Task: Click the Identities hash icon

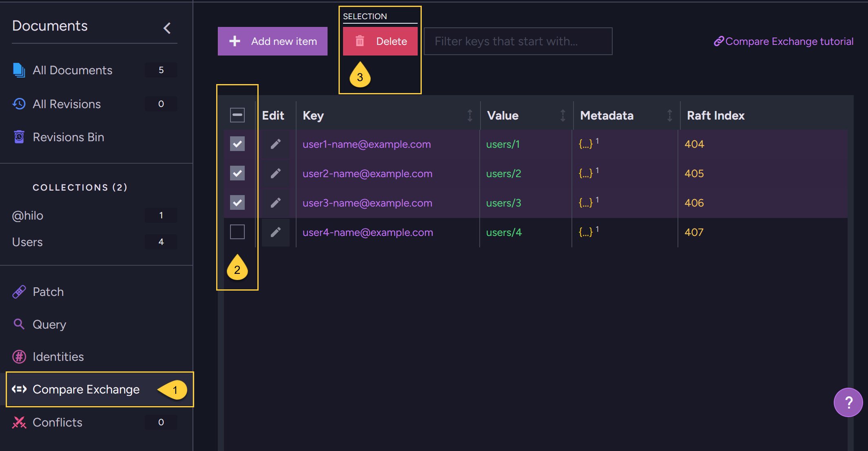Action: [x=19, y=357]
